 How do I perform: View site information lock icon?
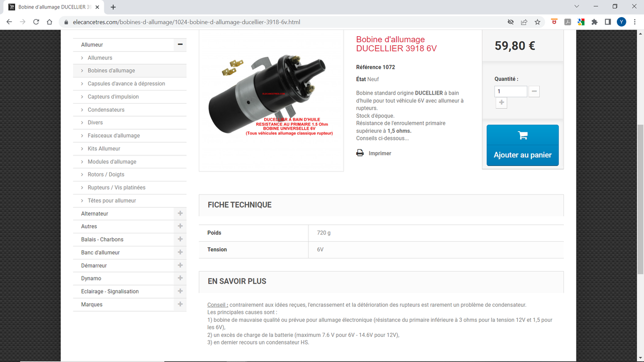65,22
